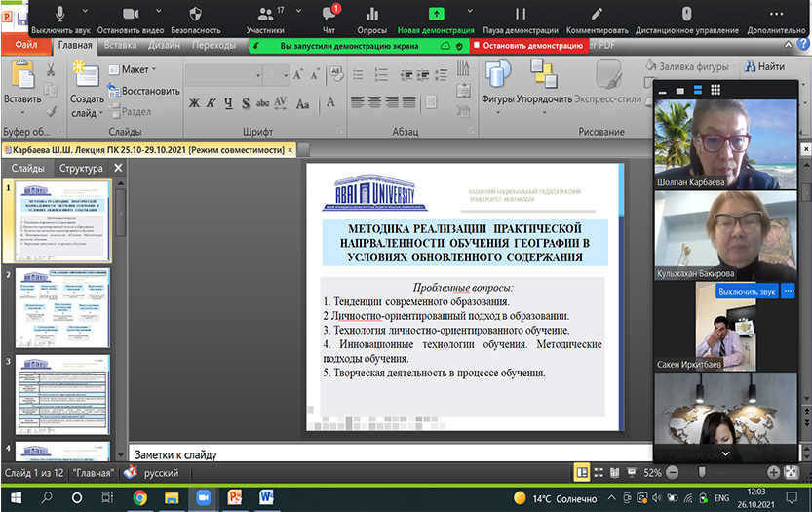Click the Find (Найти) button
Screen dimensions: 812x512
(x=764, y=67)
